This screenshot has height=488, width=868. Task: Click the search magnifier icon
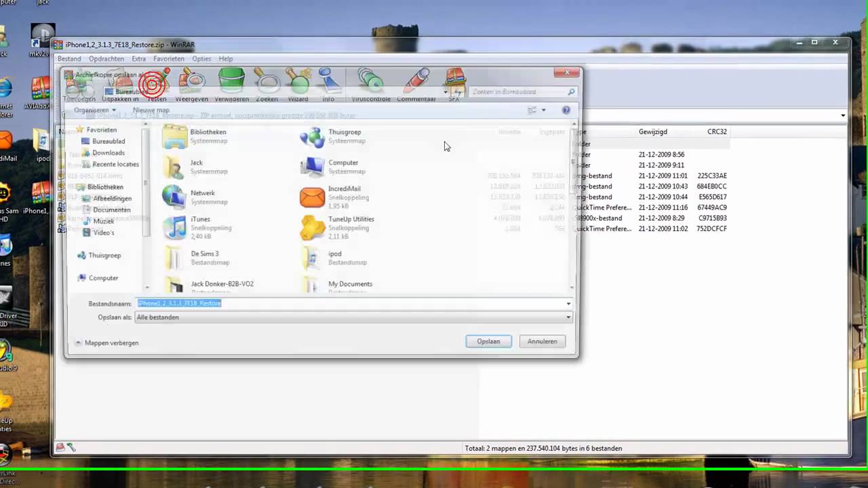(571, 91)
